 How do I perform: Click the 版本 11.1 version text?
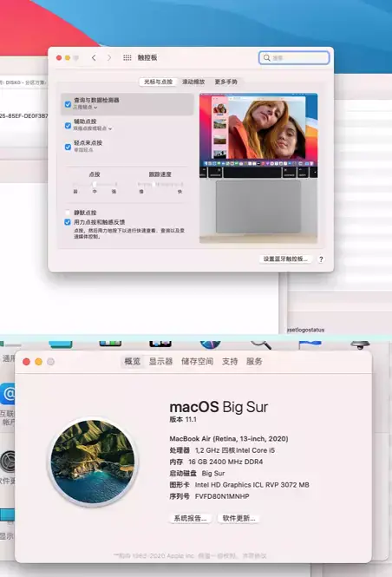pyautogui.click(x=183, y=419)
